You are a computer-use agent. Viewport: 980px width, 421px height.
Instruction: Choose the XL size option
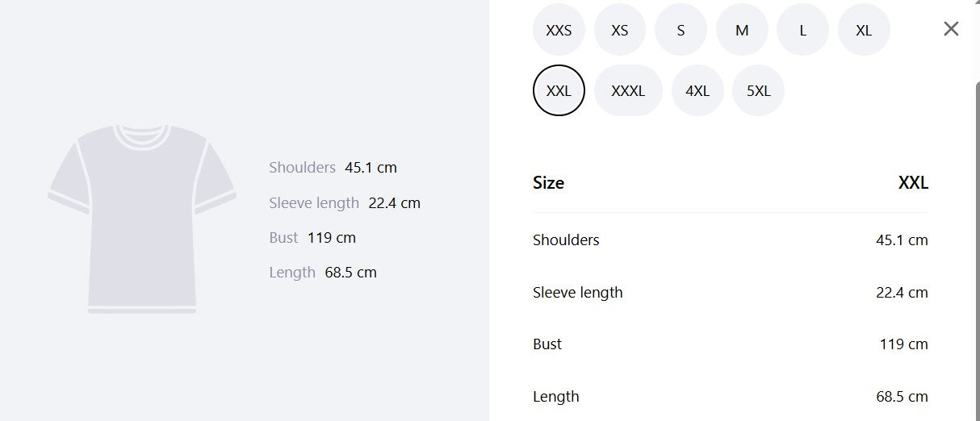click(x=864, y=30)
